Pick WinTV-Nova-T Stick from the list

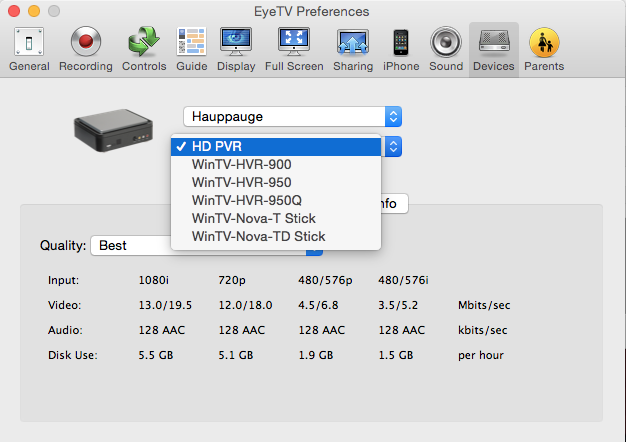276,218
